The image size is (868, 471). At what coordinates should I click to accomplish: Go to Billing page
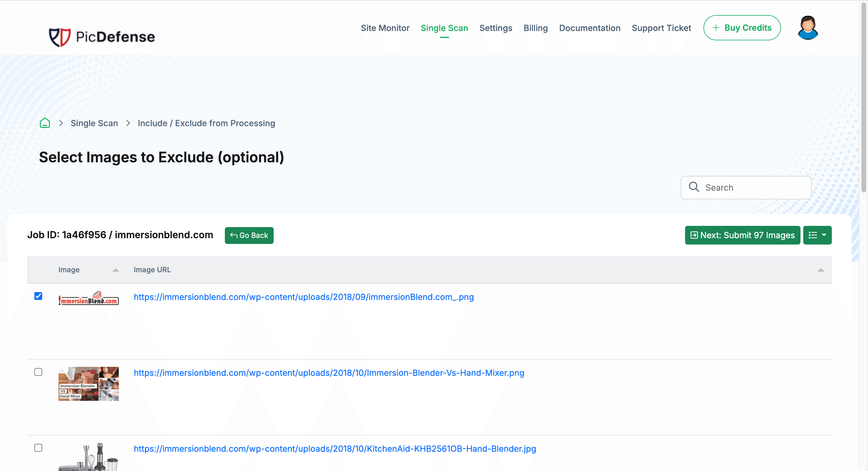point(536,28)
